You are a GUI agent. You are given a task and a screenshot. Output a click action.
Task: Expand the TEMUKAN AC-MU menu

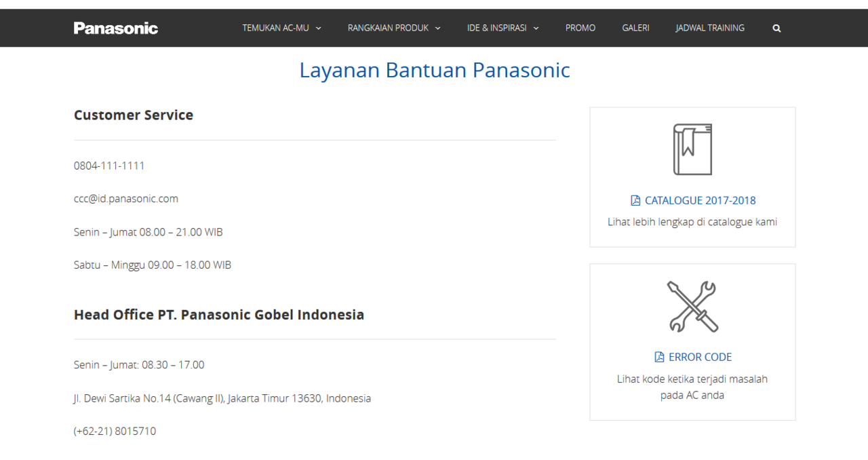click(282, 28)
